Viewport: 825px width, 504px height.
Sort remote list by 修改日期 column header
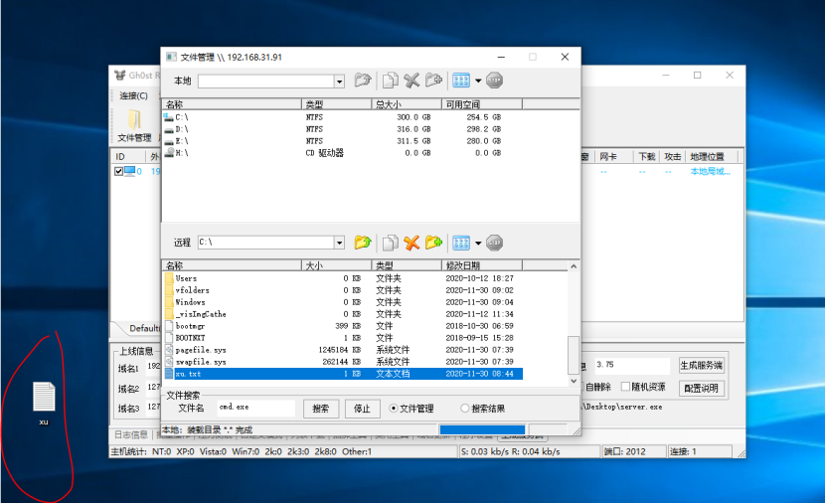(x=482, y=265)
